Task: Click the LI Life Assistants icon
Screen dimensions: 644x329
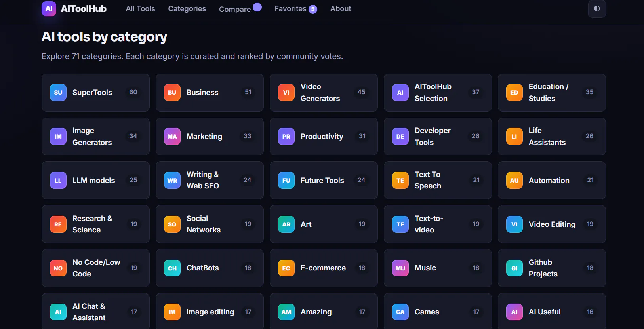Action: (x=514, y=137)
